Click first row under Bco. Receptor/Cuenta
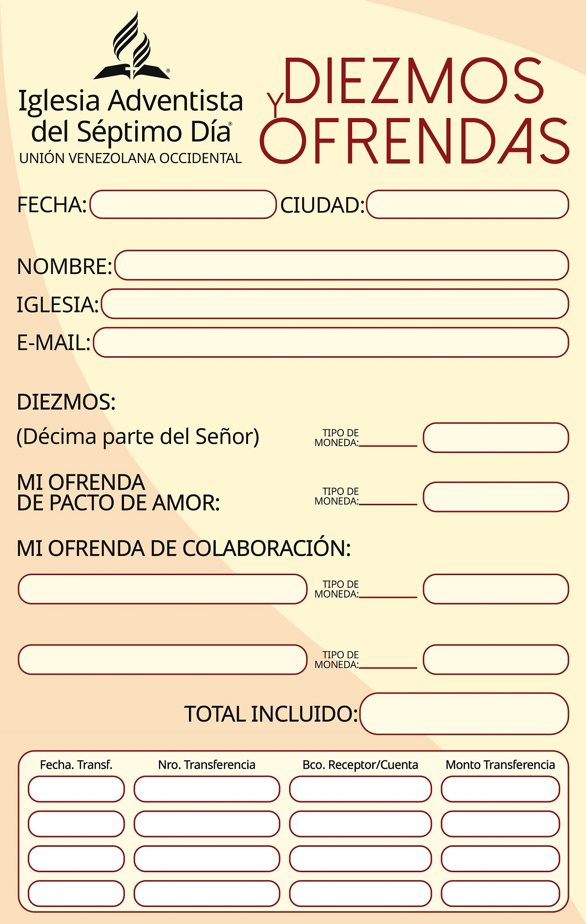586x924 pixels. click(360, 789)
